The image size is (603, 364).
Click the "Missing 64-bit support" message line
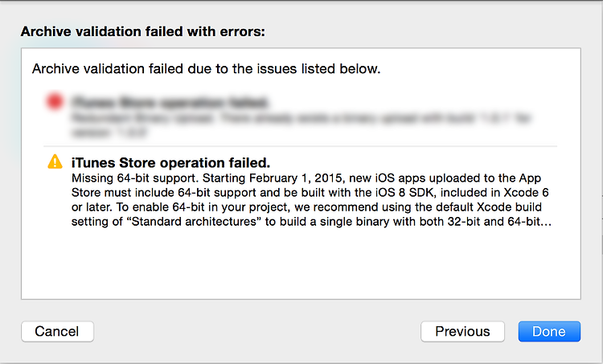[x=306, y=178]
